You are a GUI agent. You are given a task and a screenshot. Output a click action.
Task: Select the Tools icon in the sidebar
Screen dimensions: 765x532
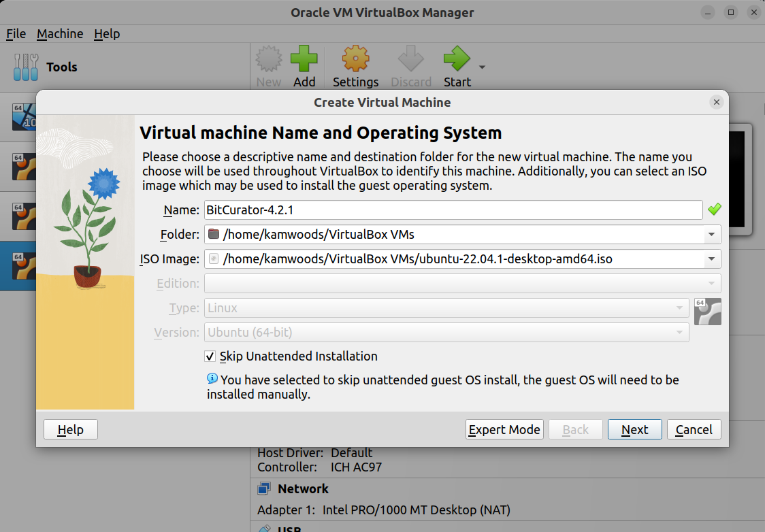(x=26, y=67)
